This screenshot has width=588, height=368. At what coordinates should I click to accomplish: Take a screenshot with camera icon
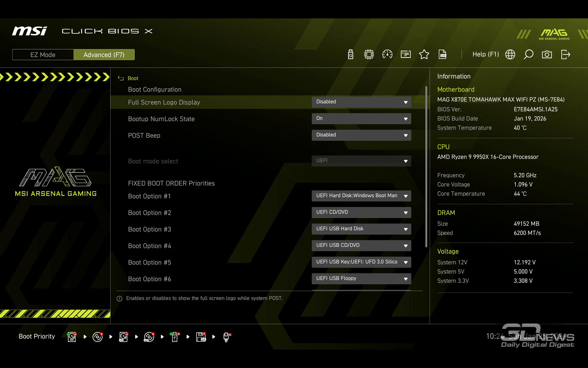[547, 55]
